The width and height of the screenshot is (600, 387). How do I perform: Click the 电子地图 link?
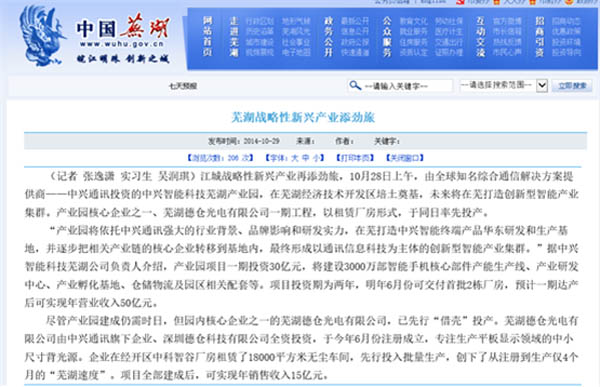coord(296,52)
